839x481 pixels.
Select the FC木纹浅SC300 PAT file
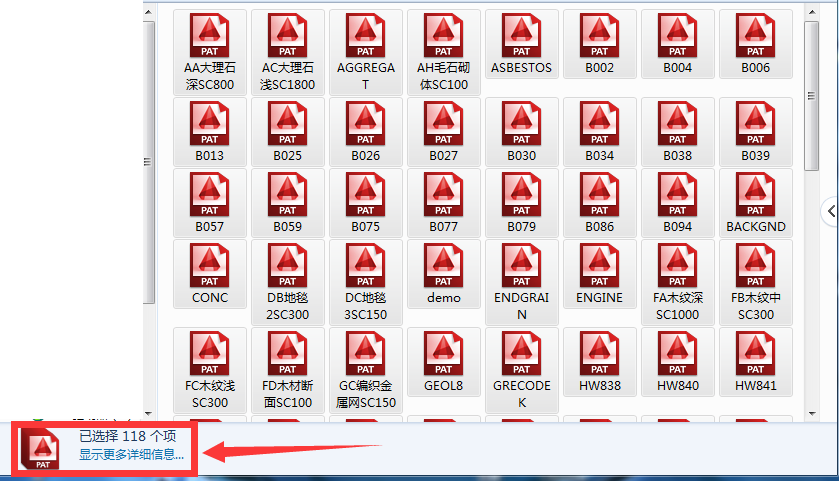[x=210, y=370]
